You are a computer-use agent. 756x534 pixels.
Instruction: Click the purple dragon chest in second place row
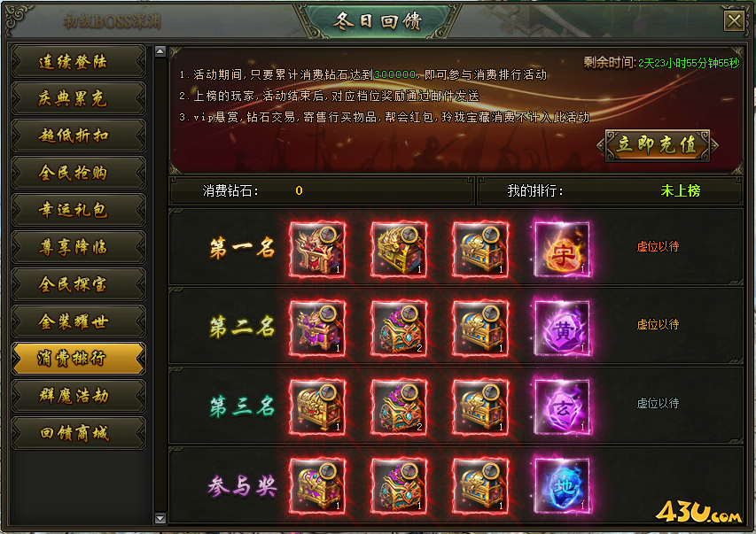tap(317, 329)
